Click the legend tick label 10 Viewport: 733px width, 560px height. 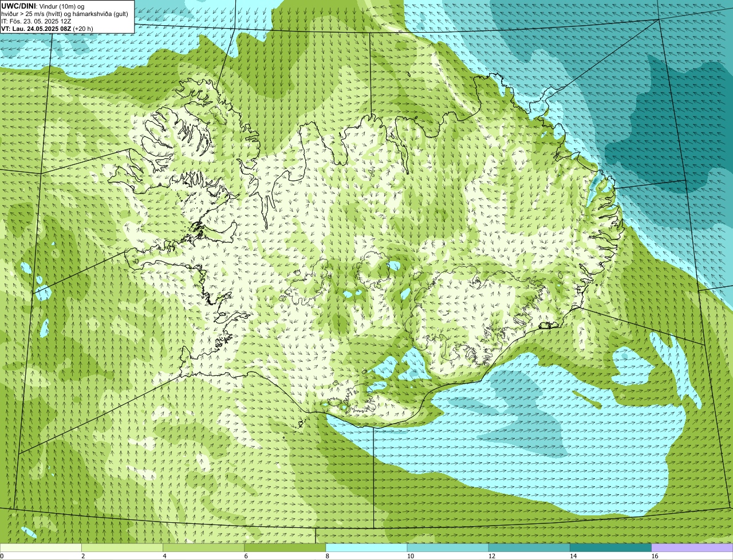tap(411, 556)
